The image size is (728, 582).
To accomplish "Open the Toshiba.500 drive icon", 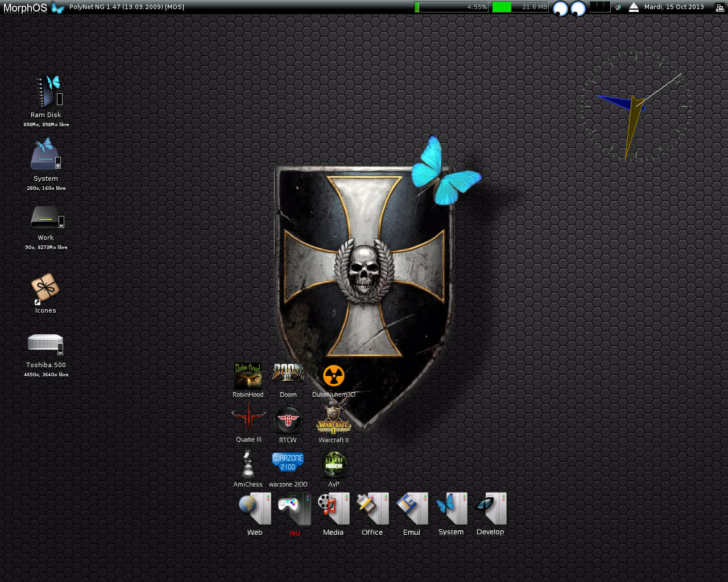I will (45, 344).
